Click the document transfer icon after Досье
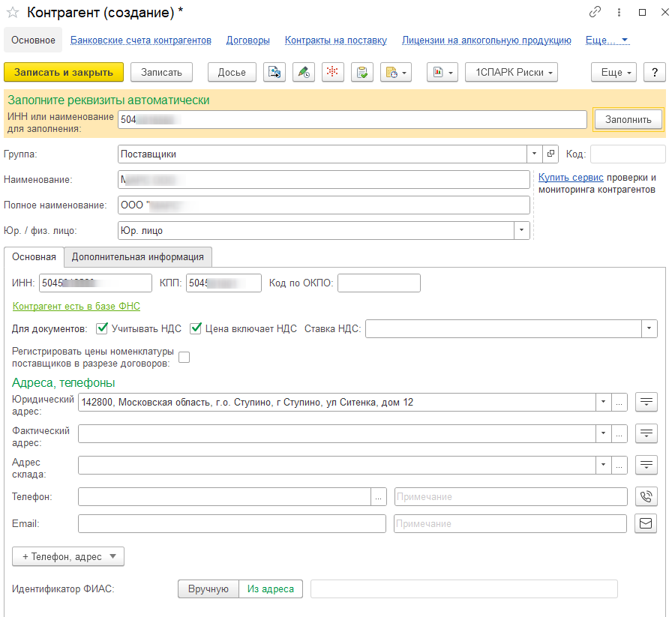Viewport: 672px width, 617px height. click(x=274, y=72)
